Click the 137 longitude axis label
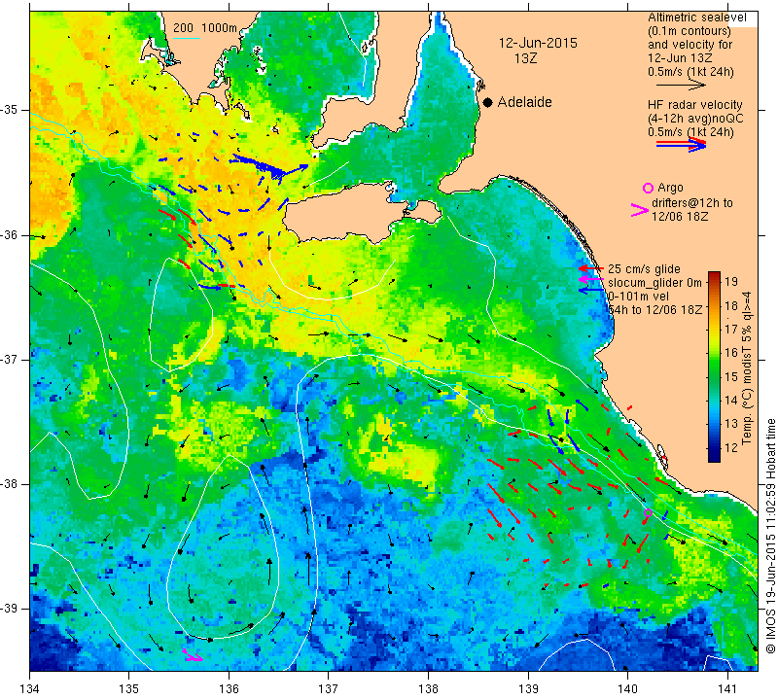778x700 pixels. [x=328, y=689]
